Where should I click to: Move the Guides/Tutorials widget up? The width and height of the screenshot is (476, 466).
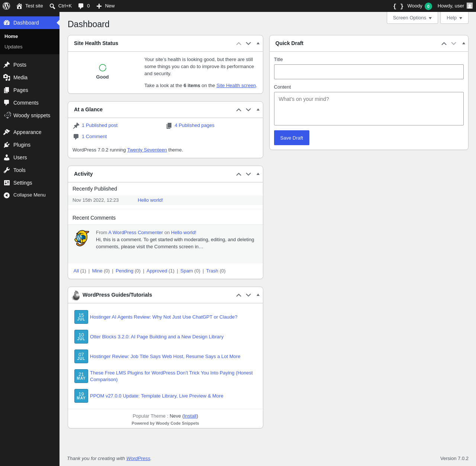pyautogui.click(x=239, y=295)
